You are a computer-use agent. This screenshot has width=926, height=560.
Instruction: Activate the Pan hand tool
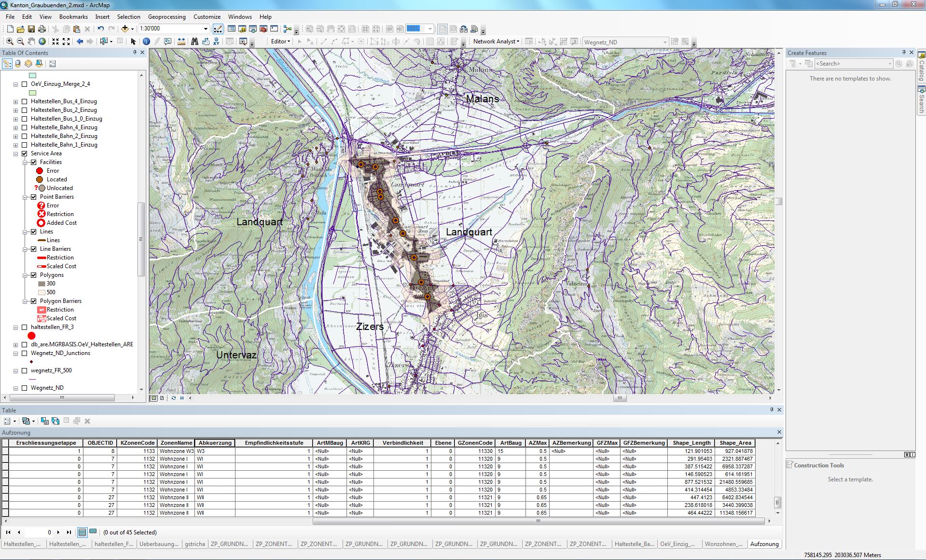[x=31, y=41]
